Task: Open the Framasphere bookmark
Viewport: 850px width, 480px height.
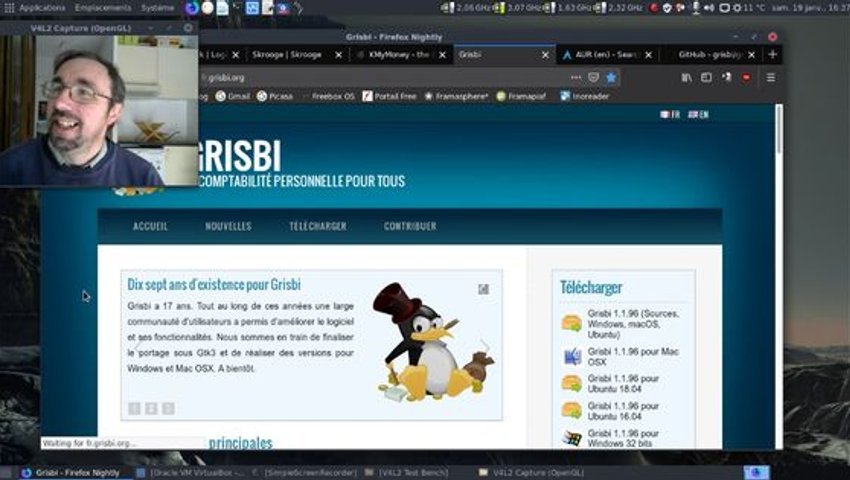Action: point(456,96)
